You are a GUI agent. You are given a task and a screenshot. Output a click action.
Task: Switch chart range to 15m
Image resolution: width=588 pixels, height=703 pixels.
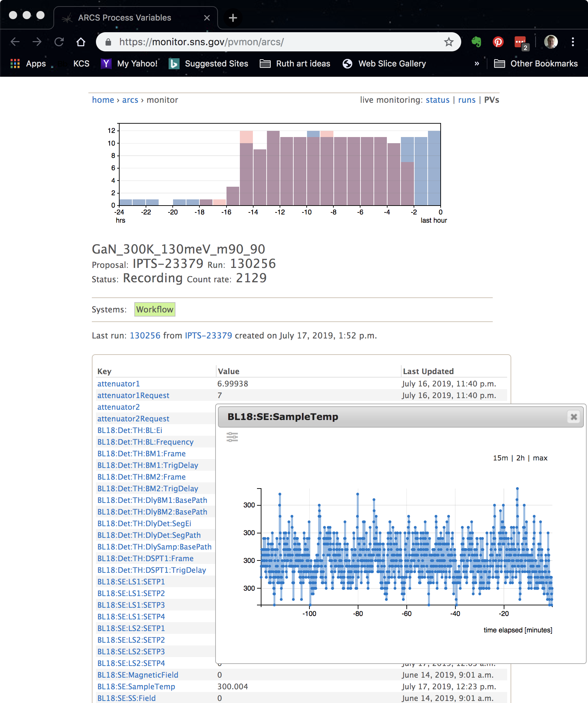click(x=500, y=458)
